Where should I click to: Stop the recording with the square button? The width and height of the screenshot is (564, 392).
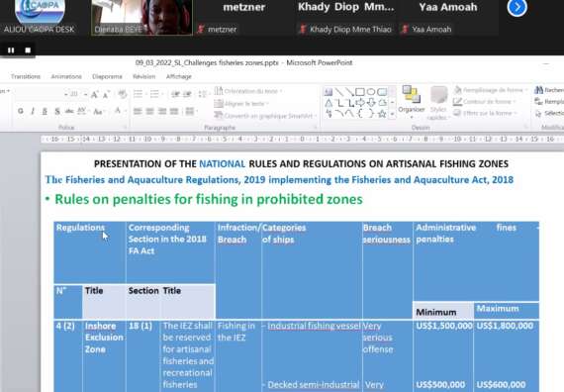[28, 50]
